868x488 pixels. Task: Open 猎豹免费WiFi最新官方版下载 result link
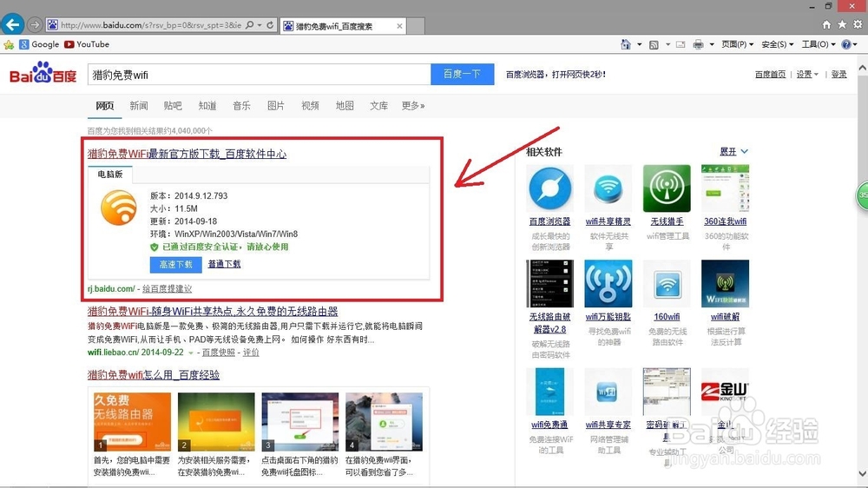(187, 154)
